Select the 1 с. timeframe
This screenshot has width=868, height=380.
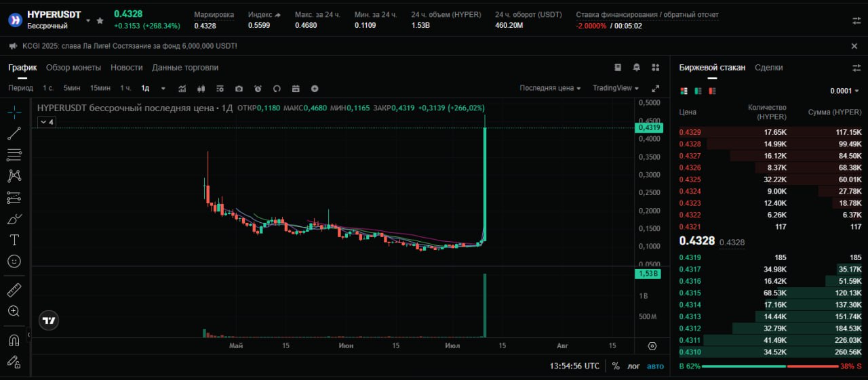[48, 88]
